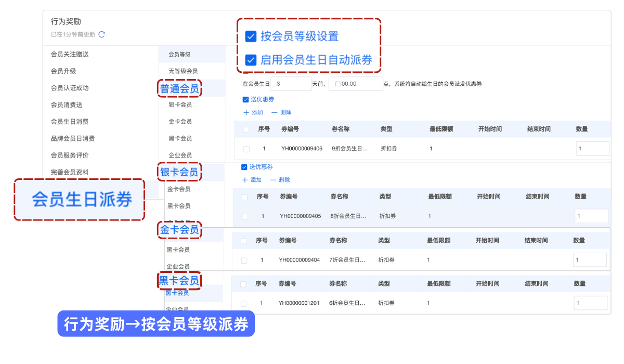Open 会员消费送 in the left menu
Screen dimensions: 624x364
tap(67, 105)
